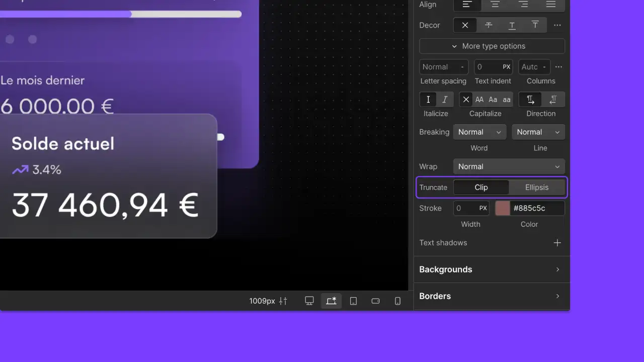The height and width of the screenshot is (362, 644).
Task: Switch to tablet breakpoint view
Action: pyautogui.click(x=353, y=301)
